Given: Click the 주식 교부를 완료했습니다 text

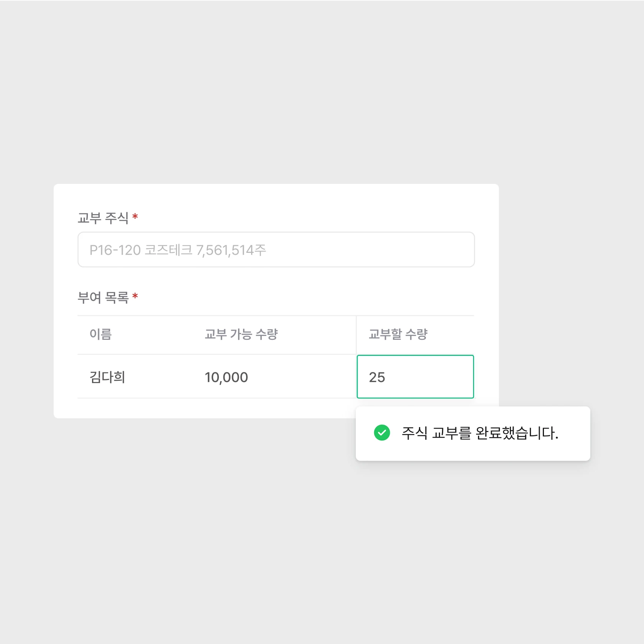Looking at the screenshot, I should [480, 433].
